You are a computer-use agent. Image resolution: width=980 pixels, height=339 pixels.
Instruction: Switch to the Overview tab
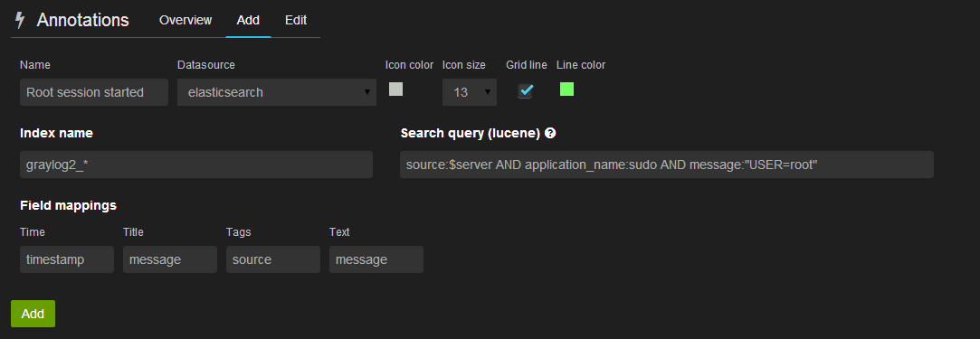click(x=186, y=20)
